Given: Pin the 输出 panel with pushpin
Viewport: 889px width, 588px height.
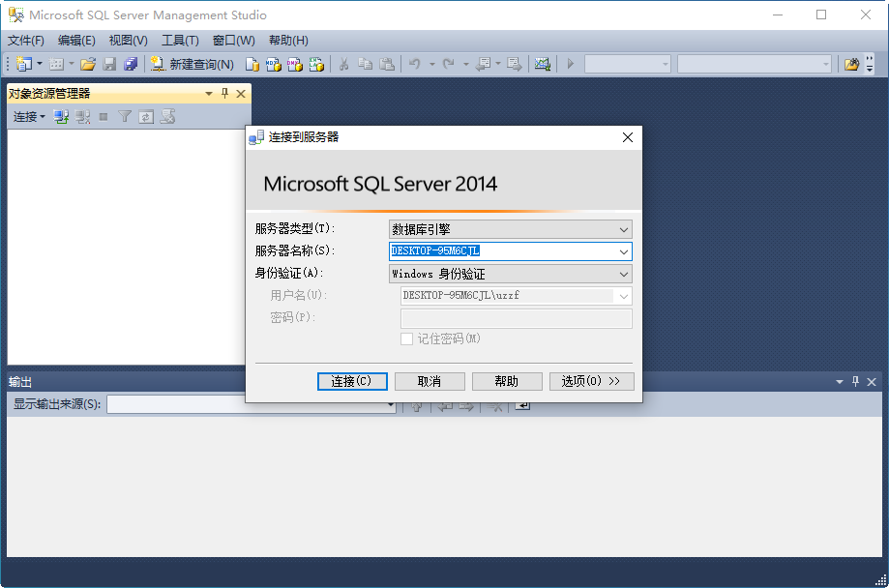Looking at the screenshot, I should click(855, 382).
